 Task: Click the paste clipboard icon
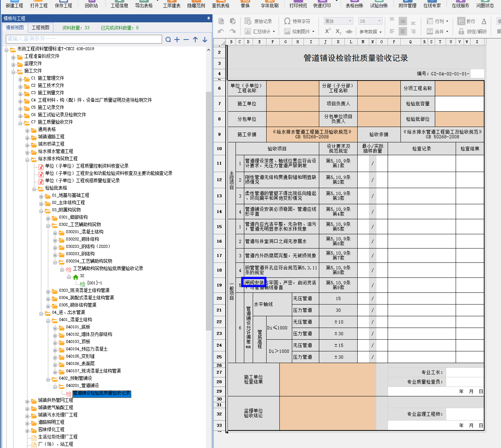pos(233,21)
